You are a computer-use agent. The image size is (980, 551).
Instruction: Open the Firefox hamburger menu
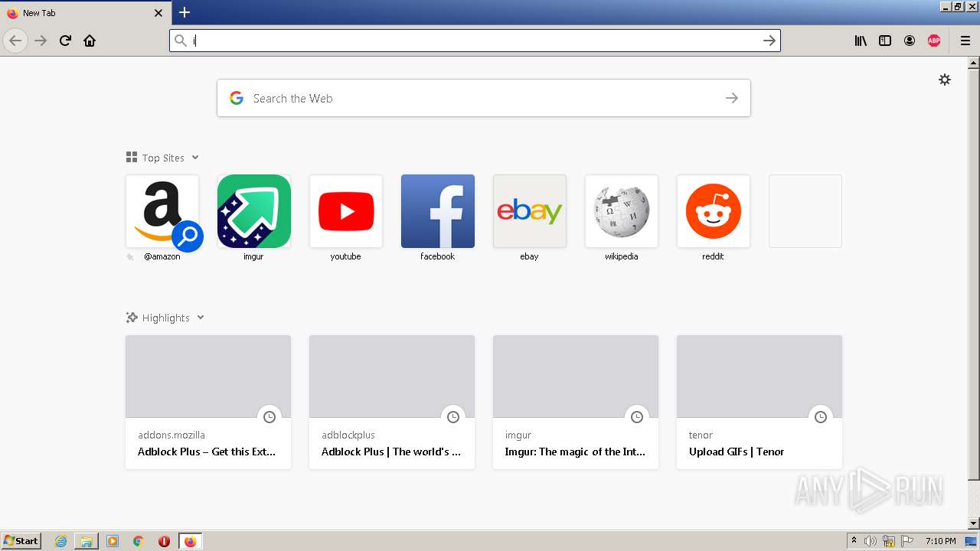tap(965, 41)
